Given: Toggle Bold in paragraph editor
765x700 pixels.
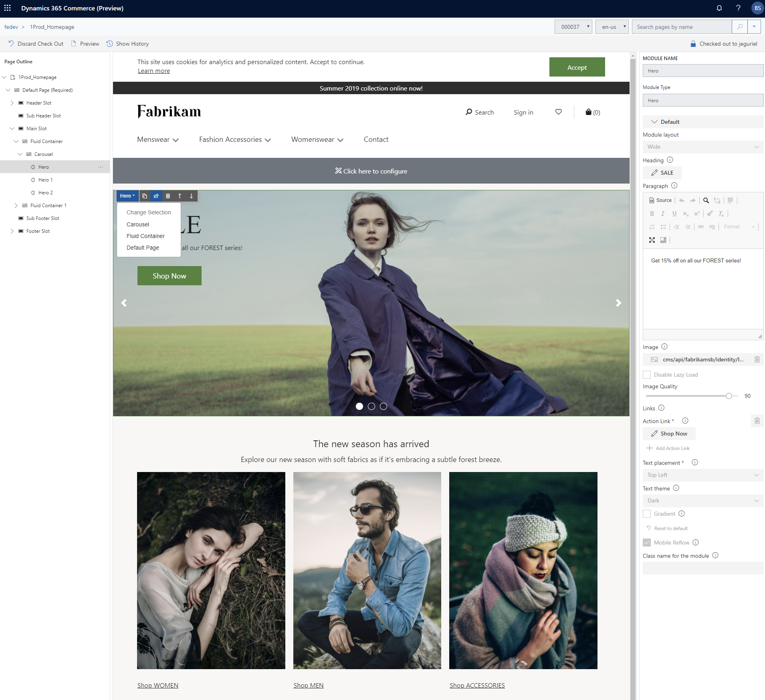Looking at the screenshot, I should point(652,214).
